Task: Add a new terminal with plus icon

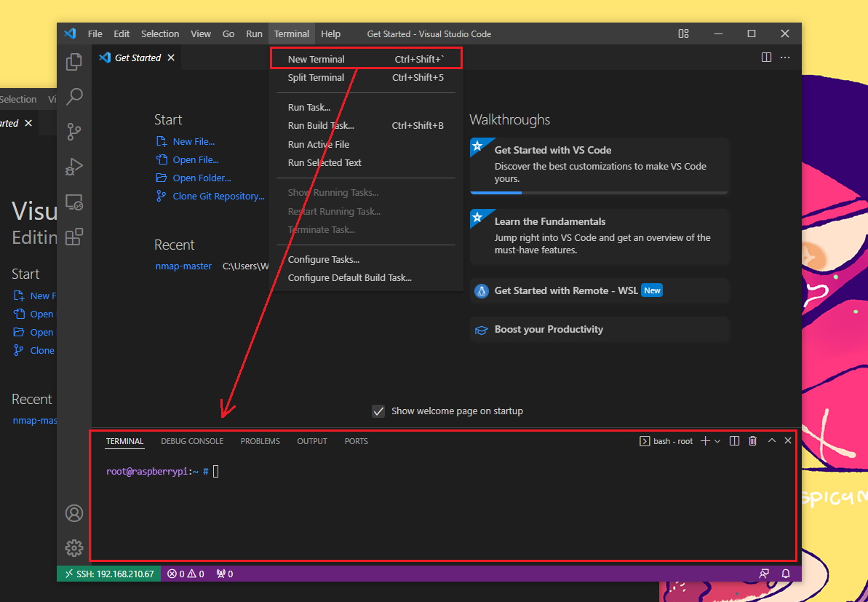Action: (705, 441)
